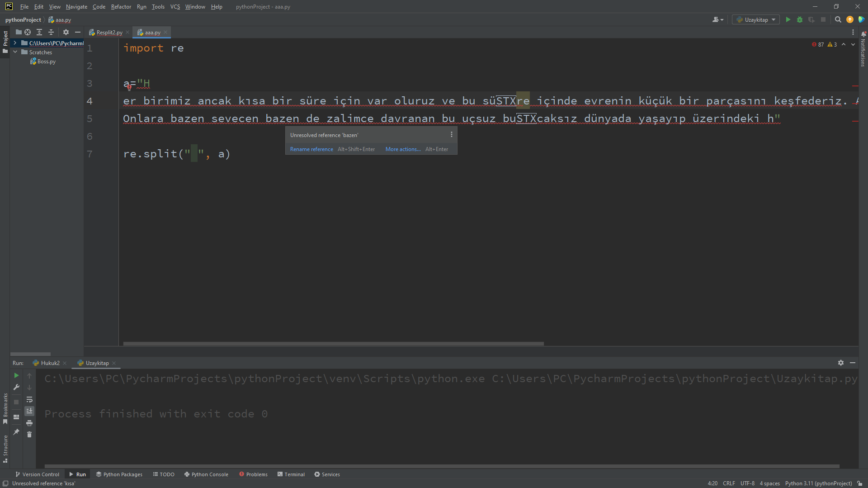The width and height of the screenshot is (868, 488).
Task: Run the Uzaykitap configuration with green play icon
Action: pos(788,20)
